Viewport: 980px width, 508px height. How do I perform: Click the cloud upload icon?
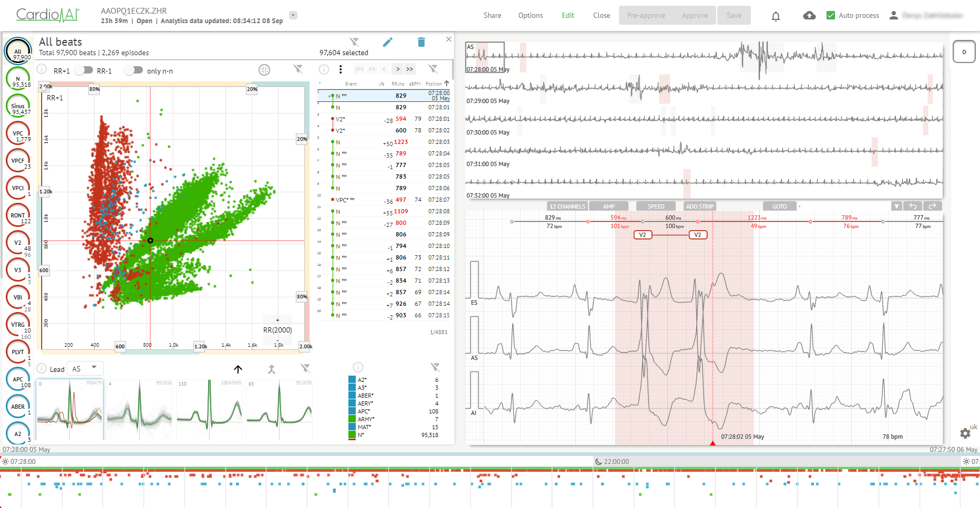[x=809, y=16]
